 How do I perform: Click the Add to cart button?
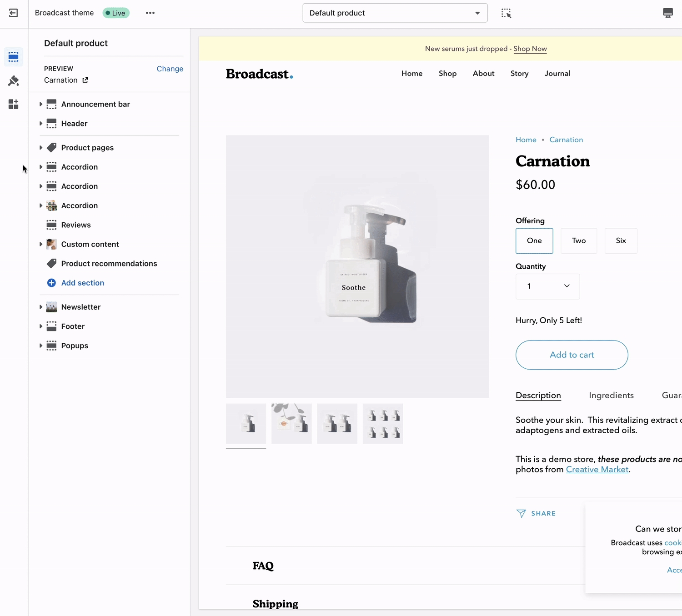click(572, 355)
